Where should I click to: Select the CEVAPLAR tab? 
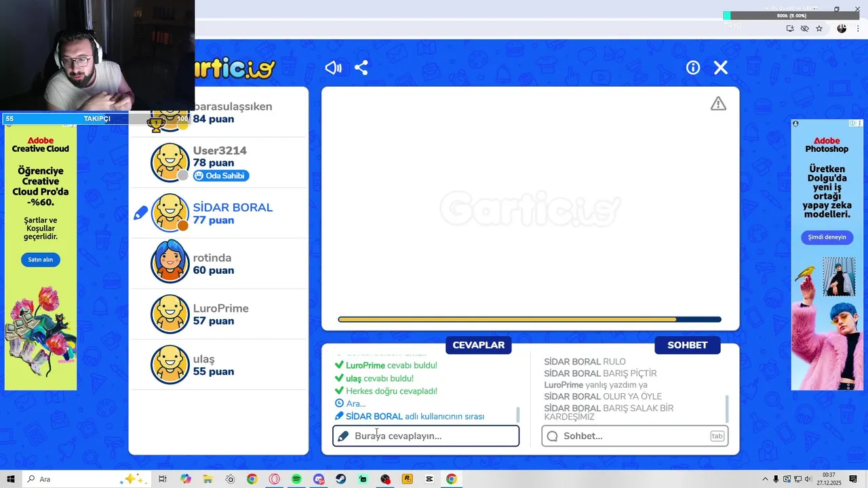point(479,345)
